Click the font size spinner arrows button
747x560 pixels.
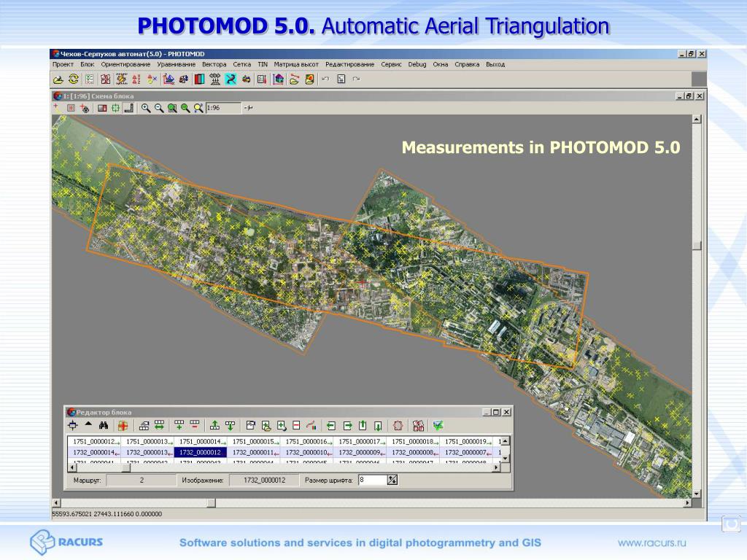tap(392, 480)
